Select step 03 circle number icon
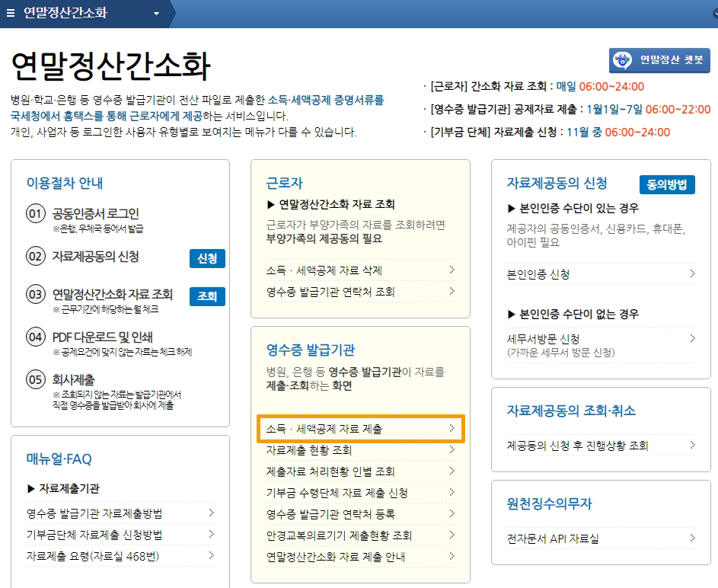 [36, 294]
